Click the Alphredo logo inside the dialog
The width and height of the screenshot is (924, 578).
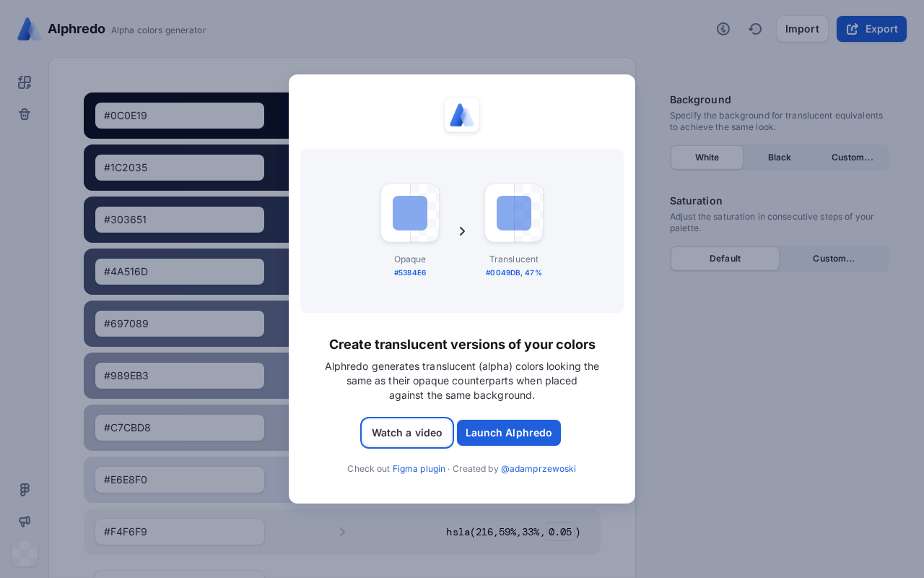462,115
